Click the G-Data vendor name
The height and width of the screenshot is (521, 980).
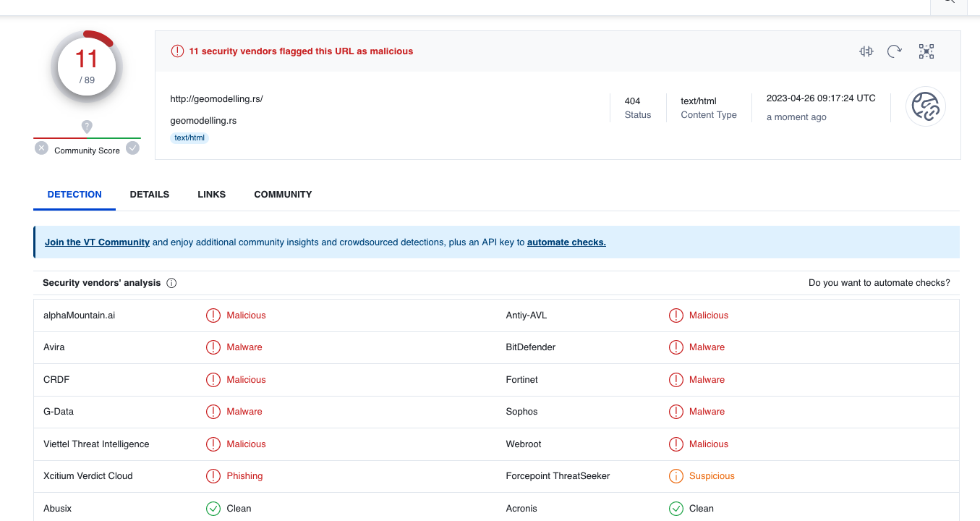coord(59,412)
